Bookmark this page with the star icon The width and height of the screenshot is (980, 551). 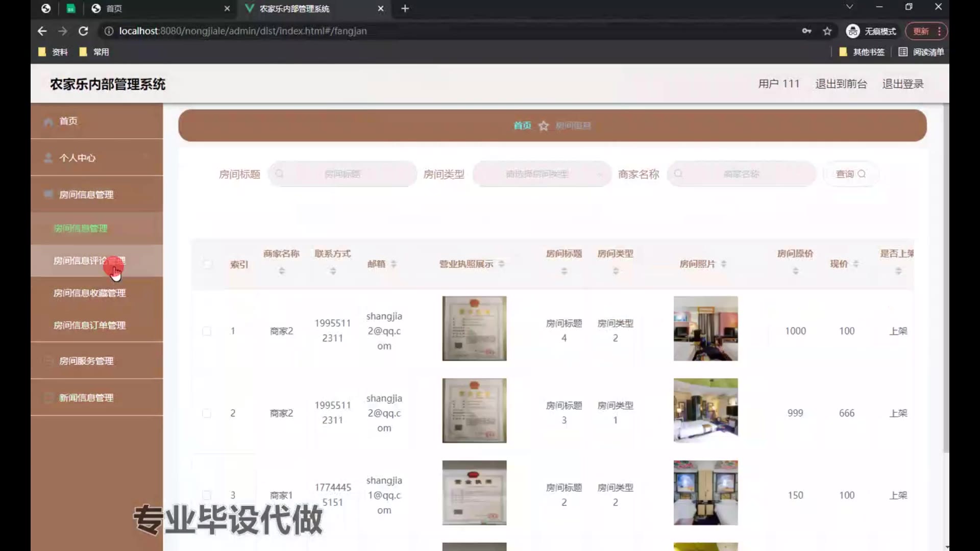827,31
